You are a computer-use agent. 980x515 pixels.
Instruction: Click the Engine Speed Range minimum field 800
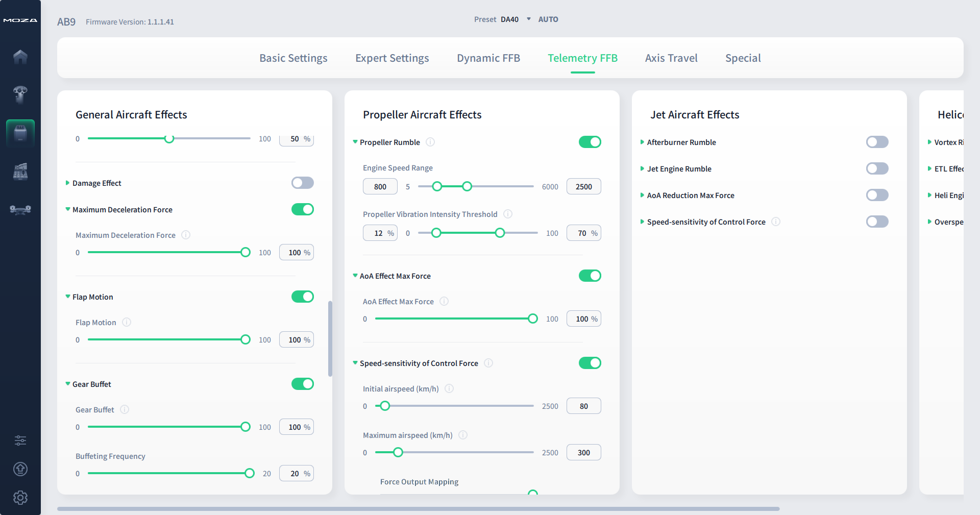pyautogui.click(x=380, y=186)
